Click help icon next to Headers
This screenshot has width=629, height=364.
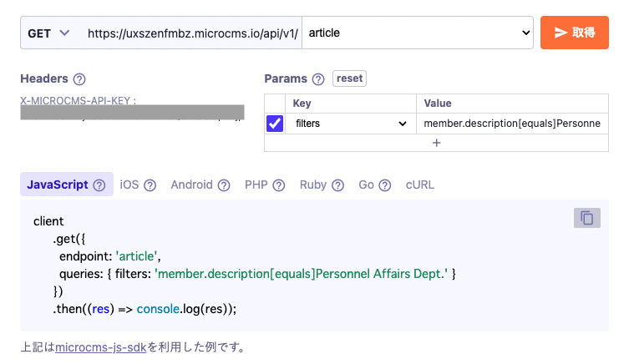(x=79, y=79)
